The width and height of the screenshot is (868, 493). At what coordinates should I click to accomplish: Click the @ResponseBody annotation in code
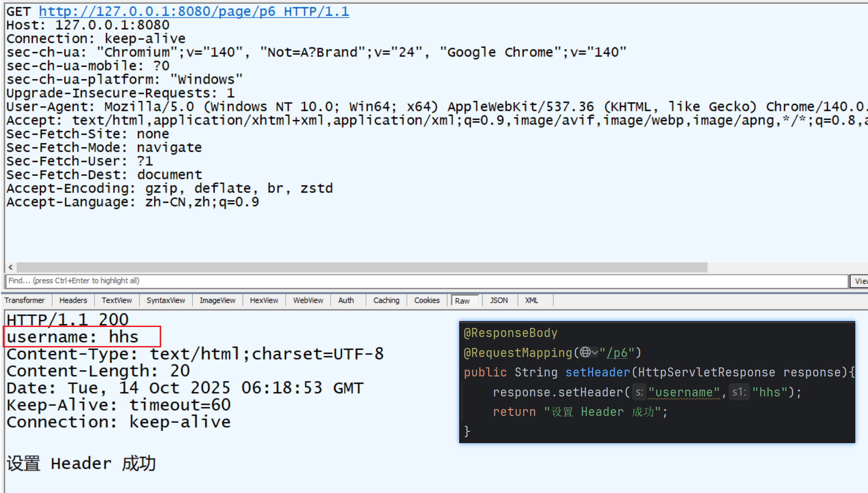tap(510, 333)
